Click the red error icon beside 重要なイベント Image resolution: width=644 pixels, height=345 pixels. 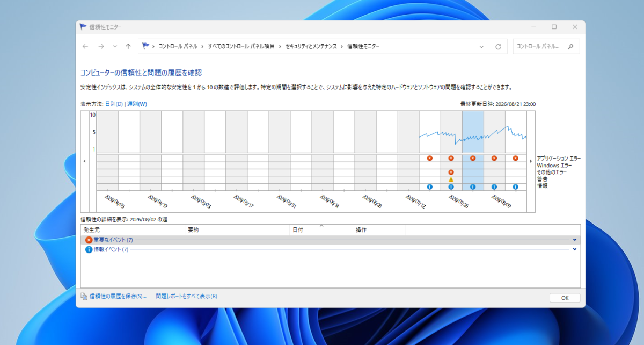(x=89, y=240)
